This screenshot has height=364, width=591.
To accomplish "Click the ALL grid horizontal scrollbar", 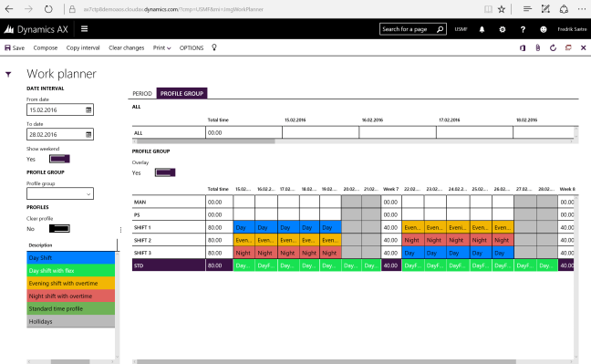I will [206, 141].
